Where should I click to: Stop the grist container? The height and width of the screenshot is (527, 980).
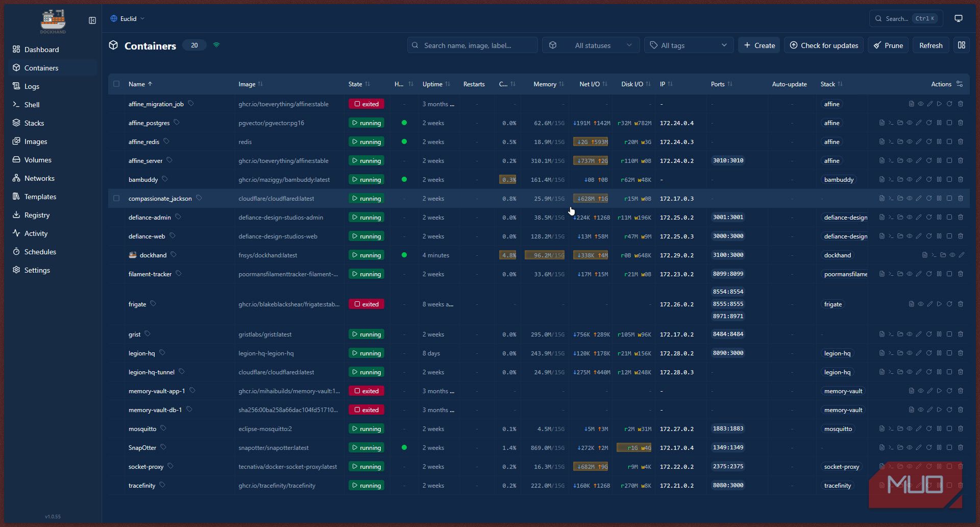coord(949,334)
